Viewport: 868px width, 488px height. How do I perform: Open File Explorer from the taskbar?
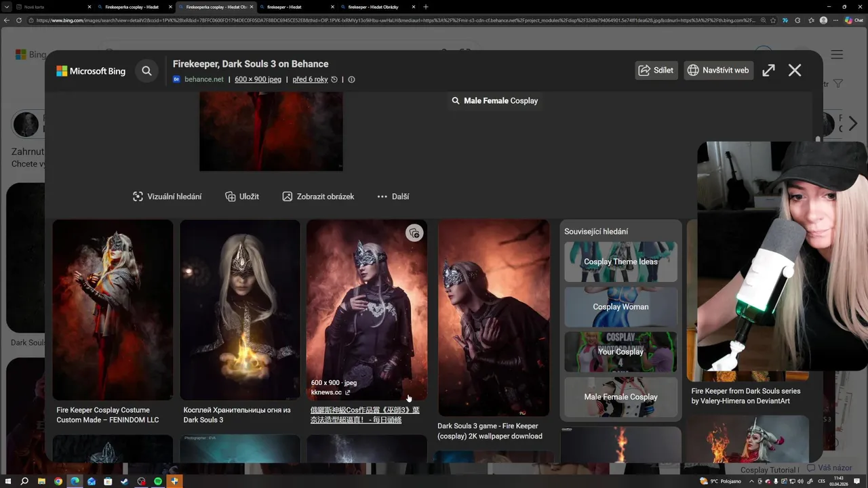[x=41, y=481]
